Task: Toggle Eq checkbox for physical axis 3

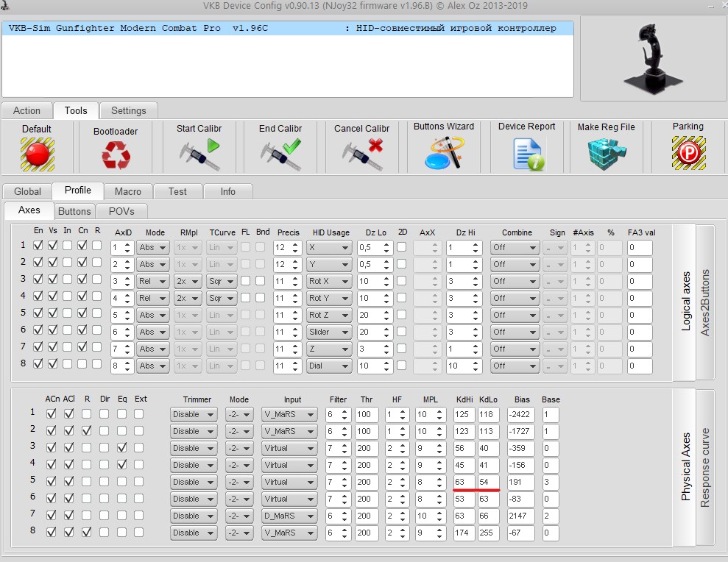Action: [x=121, y=448]
